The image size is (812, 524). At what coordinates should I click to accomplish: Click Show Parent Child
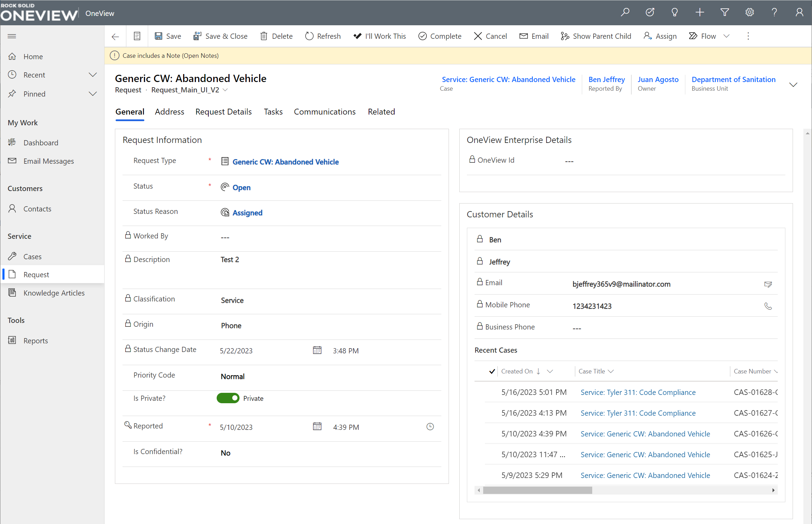(596, 36)
